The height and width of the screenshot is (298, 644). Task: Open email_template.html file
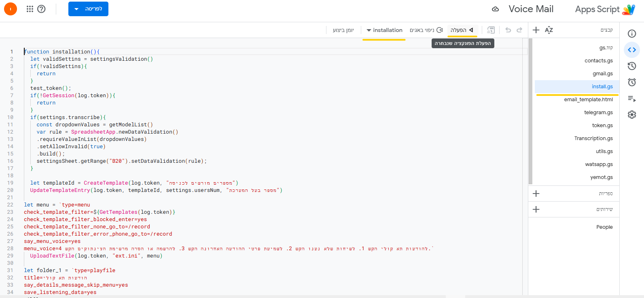[589, 100]
